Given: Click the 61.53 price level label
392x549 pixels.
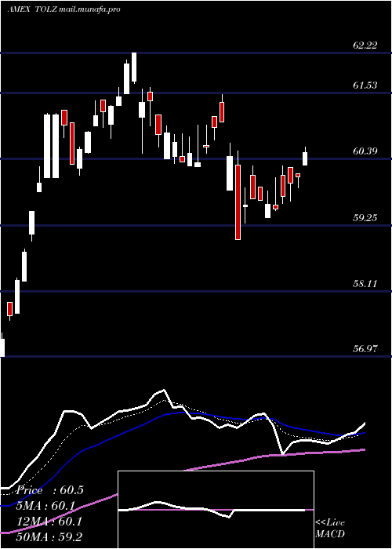Looking at the screenshot, I should pyautogui.click(x=365, y=85).
